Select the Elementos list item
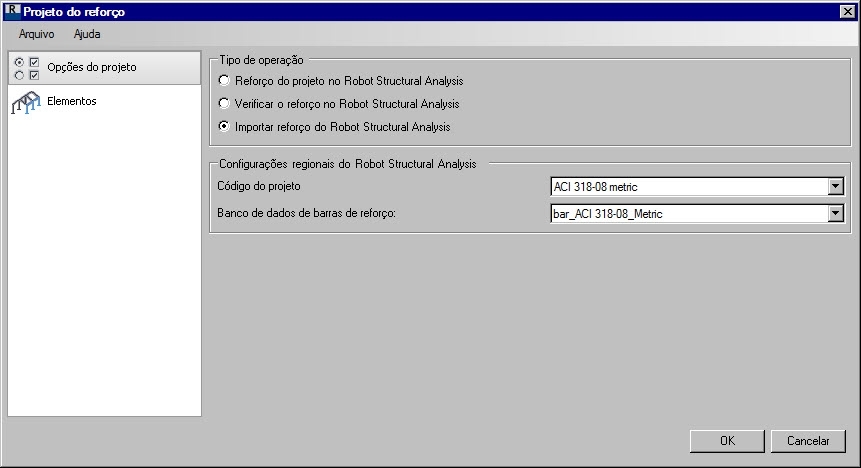This screenshot has height=468, width=861. [104, 102]
